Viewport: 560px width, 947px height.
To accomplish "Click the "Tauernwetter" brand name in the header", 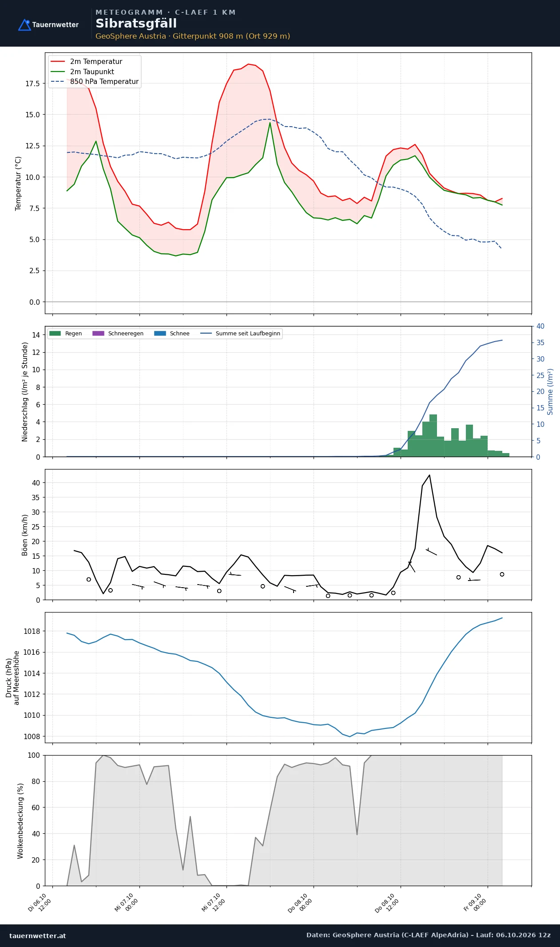I will [56, 25].
